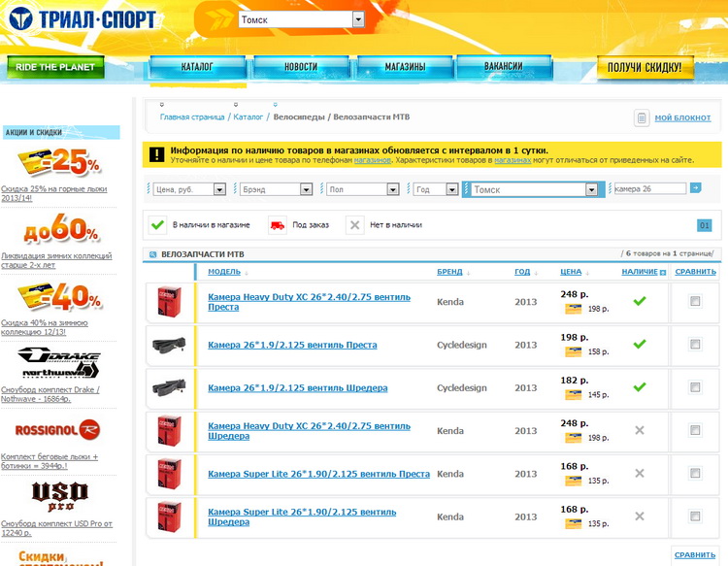
Task: Open 'Камера Super Lite 26*1.90/2.125 вентиль Преста' link
Action: coord(318,474)
